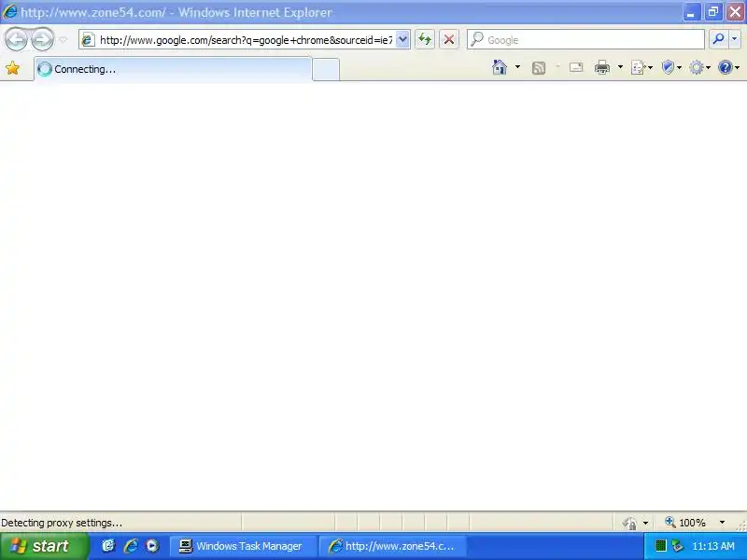This screenshot has height=560, width=747.
Task: Expand the Print options dropdown arrow
Action: (x=620, y=67)
